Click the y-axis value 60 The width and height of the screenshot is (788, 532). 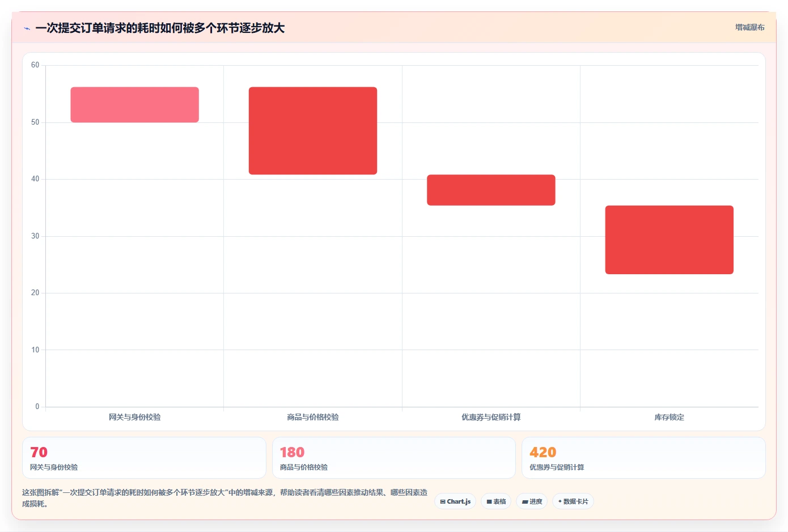[35, 65]
